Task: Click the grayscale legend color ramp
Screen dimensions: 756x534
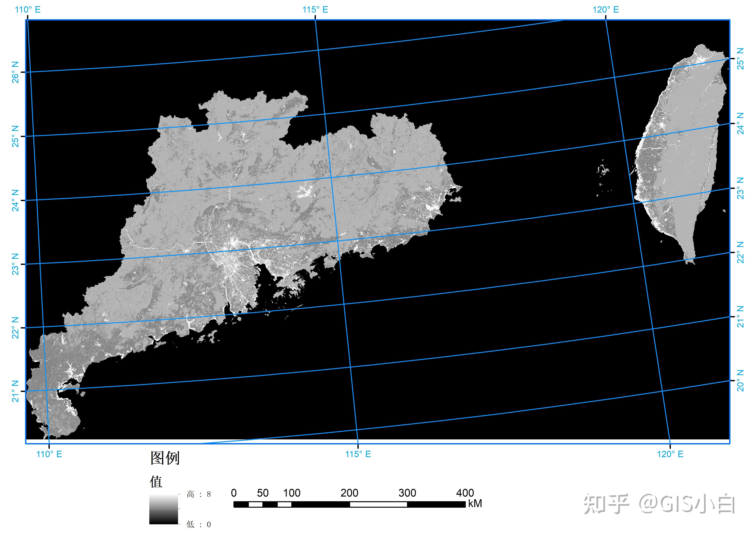Action: pos(164,509)
